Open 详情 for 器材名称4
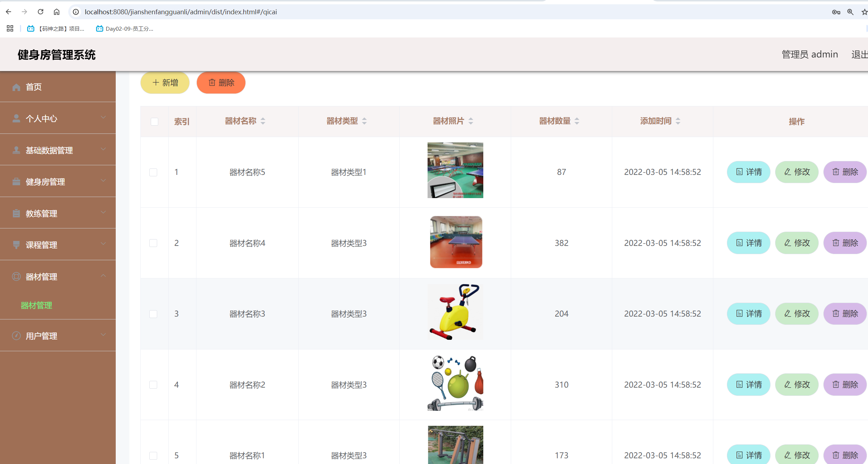Viewport: 868px width, 464px height. click(x=748, y=243)
